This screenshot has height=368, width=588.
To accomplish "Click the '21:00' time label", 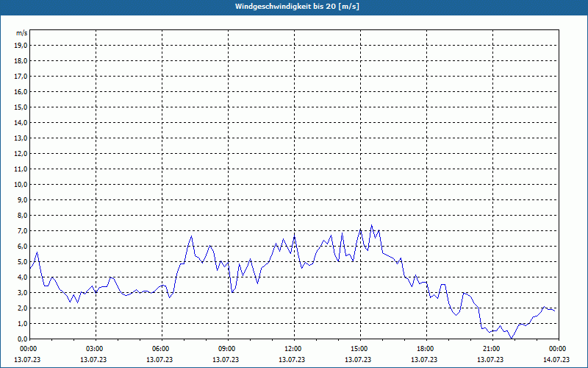I will click(x=492, y=349).
